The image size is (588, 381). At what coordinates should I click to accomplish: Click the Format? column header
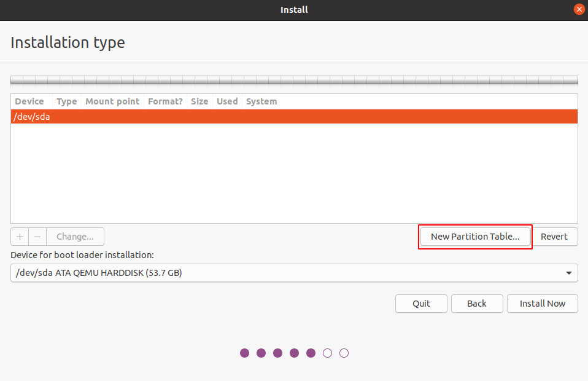tap(165, 101)
